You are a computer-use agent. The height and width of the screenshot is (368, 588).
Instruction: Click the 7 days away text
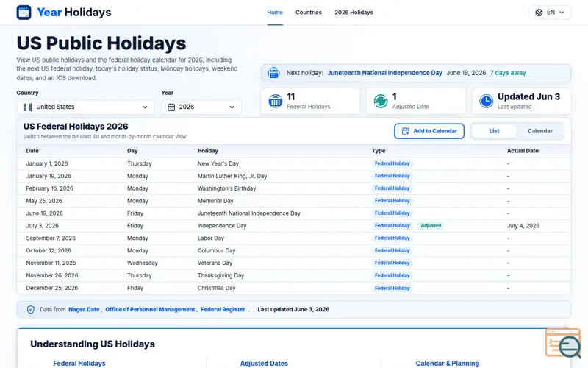pyautogui.click(x=508, y=73)
